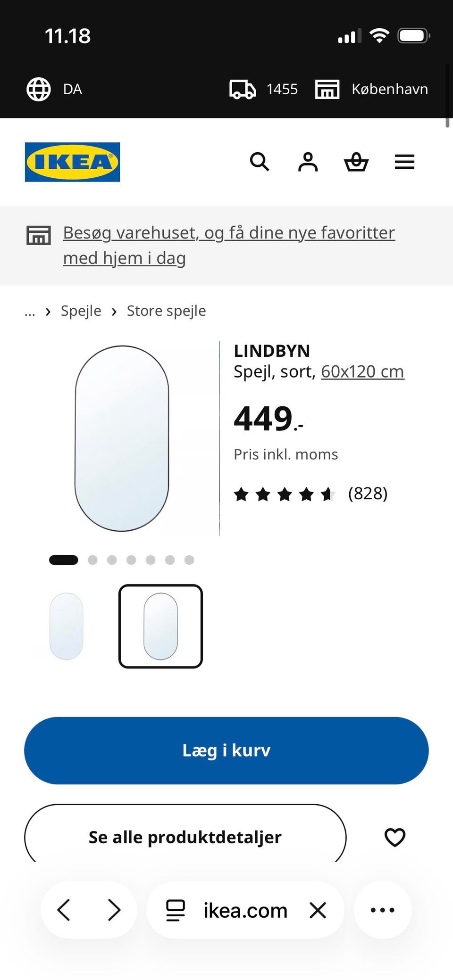Open the 60x120 cm size selector link
The width and height of the screenshot is (453, 980).
pos(362,371)
